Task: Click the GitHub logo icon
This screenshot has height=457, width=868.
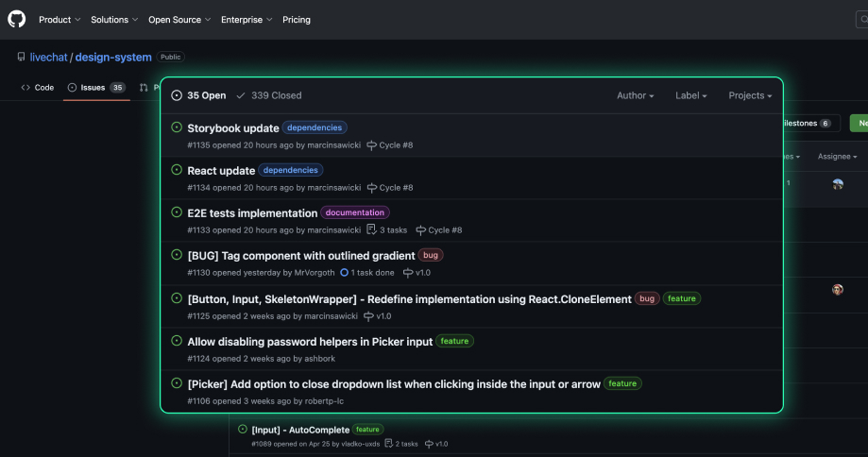Action: coord(17,19)
